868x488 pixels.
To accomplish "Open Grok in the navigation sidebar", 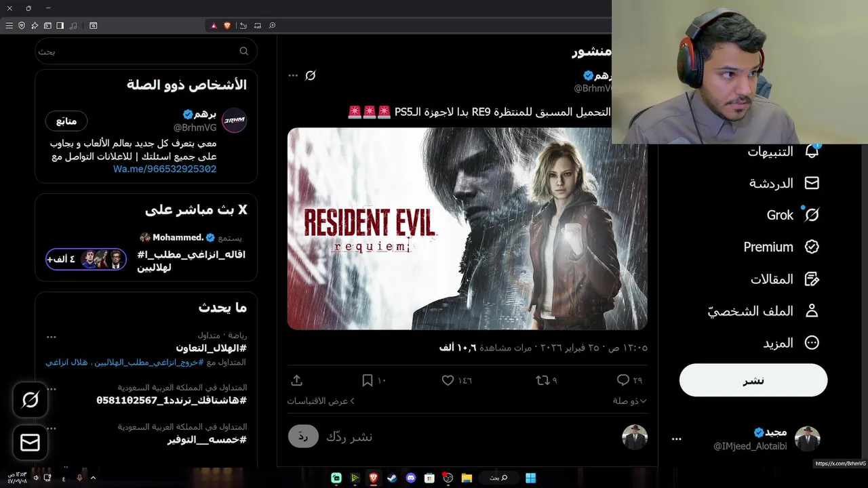I will coord(793,215).
